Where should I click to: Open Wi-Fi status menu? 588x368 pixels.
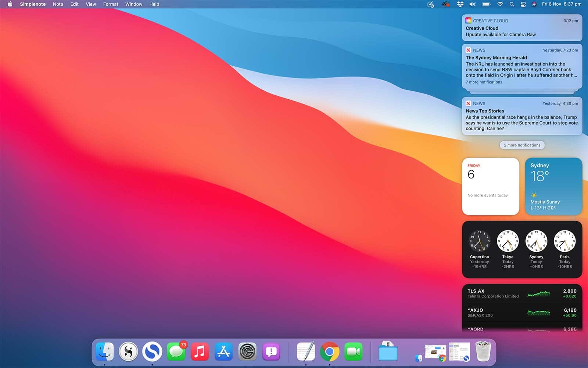[x=500, y=4]
